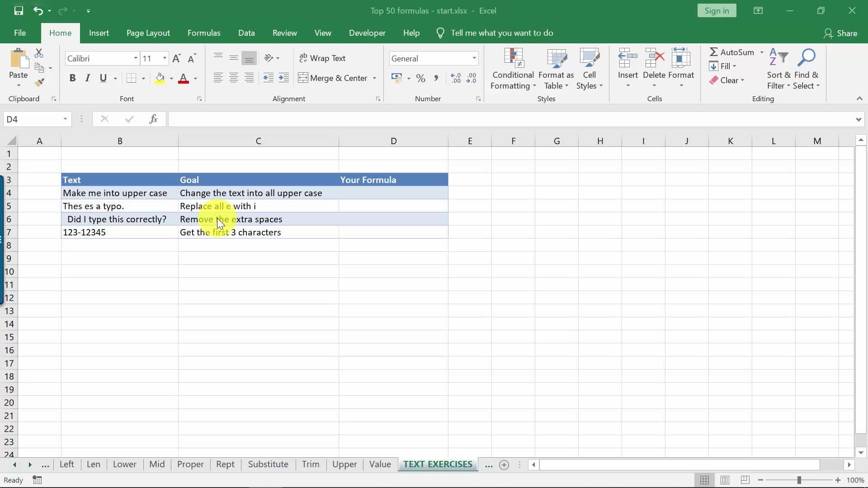Click the Share button
868x488 pixels.
coord(840,33)
